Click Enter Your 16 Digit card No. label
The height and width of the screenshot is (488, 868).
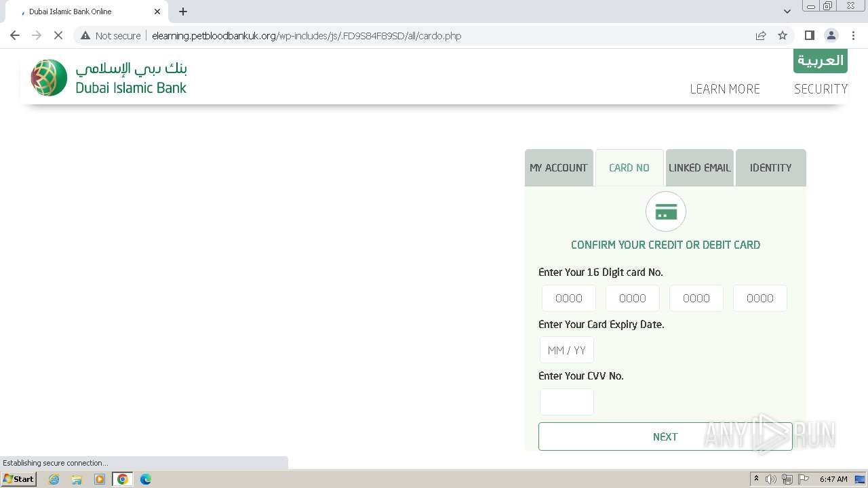pos(601,272)
